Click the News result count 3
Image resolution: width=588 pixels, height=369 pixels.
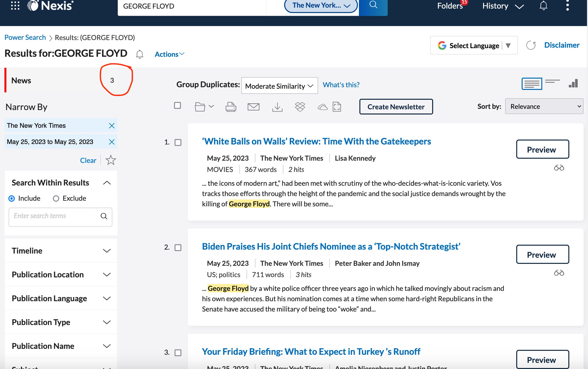(x=112, y=80)
